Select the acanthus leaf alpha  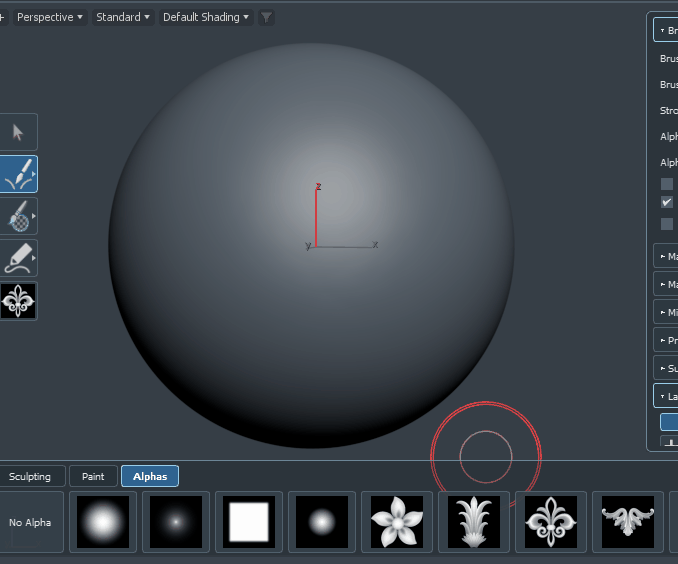pyautogui.click(x=474, y=522)
